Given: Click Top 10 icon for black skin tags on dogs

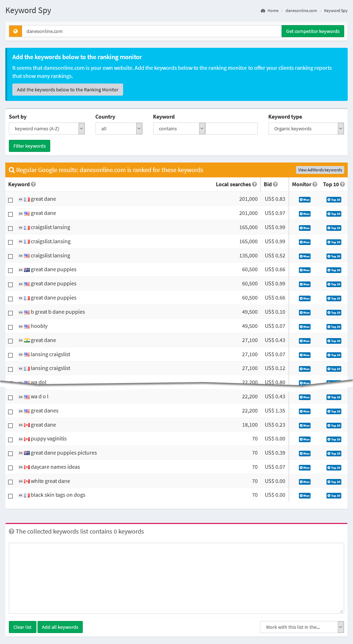Looking at the screenshot, I should point(334,496).
